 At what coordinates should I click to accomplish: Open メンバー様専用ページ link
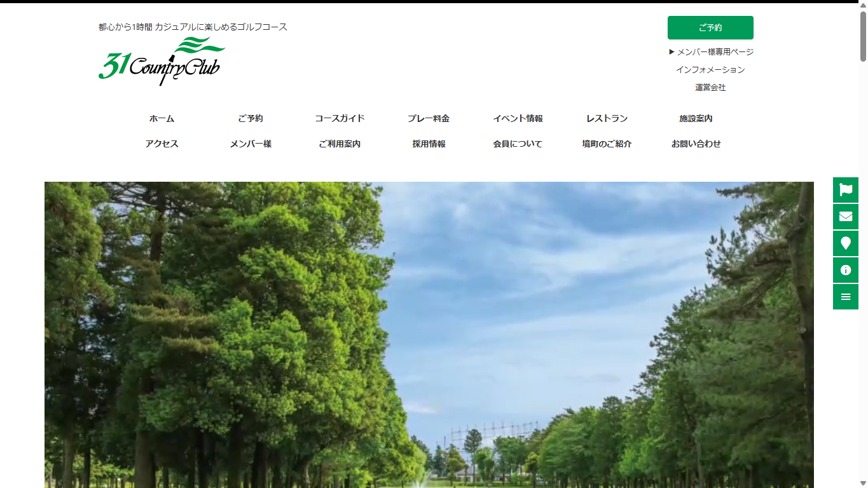pos(711,52)
